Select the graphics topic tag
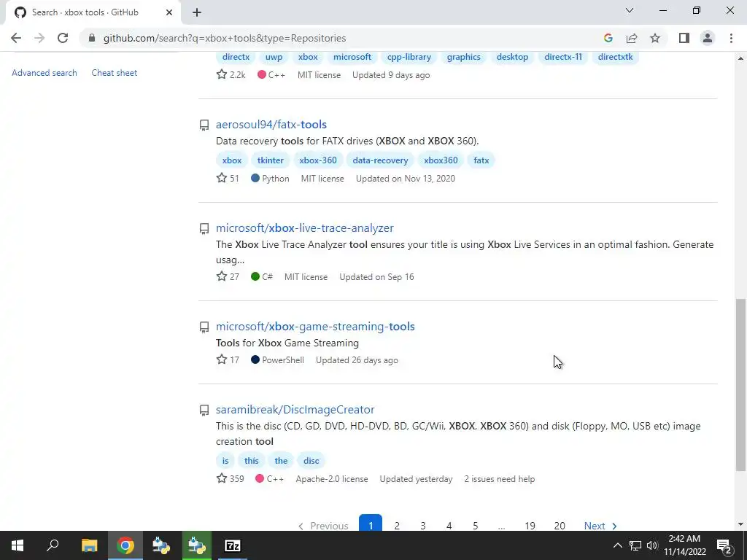The width and height of the screenshot is (747, 560). point(463,57)
